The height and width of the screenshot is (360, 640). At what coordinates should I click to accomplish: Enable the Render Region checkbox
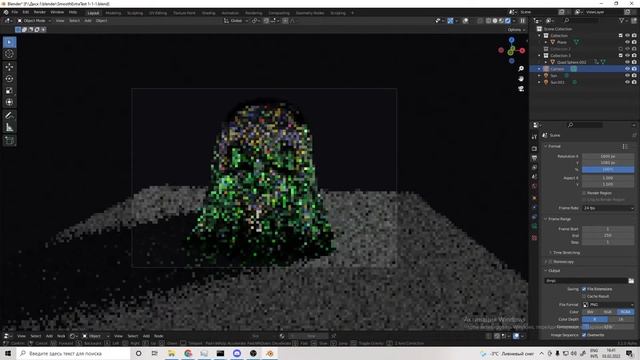584,193
